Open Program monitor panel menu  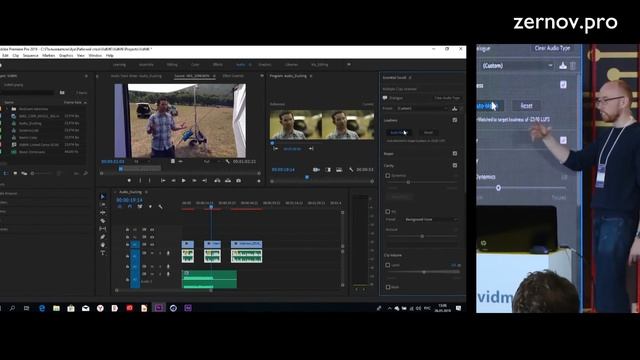click(x=311, y=76)
